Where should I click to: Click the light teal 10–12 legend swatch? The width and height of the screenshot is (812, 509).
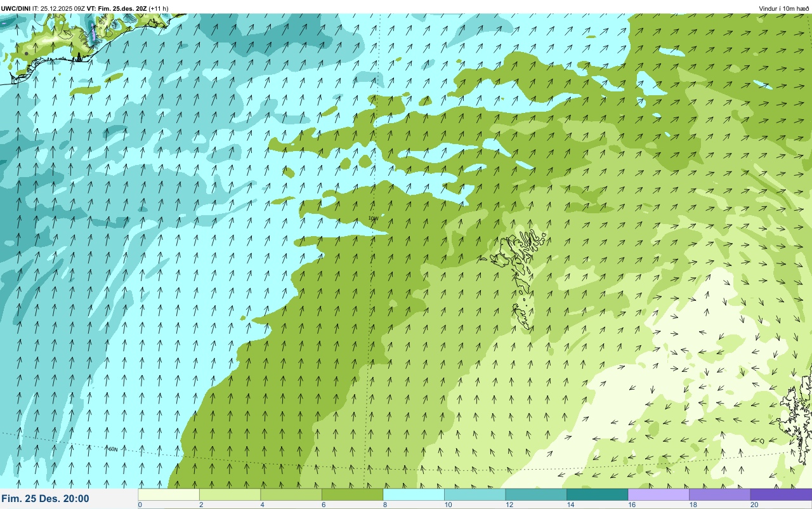coord(475,494)
